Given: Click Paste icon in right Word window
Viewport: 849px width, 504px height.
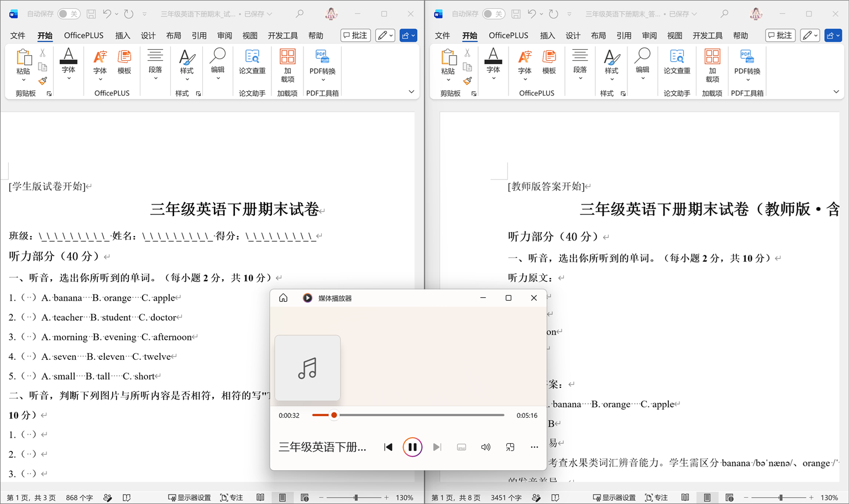Looking at the screenshot, I should (448, 57).
